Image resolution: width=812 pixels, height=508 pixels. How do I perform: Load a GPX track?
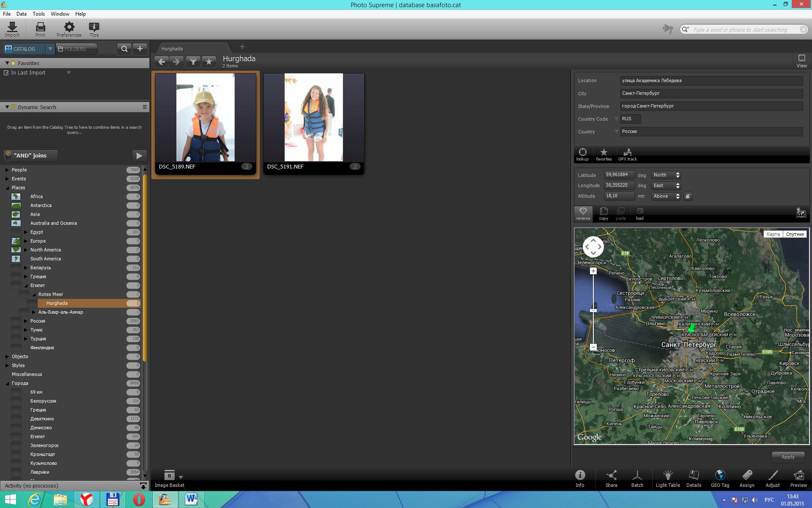(x=627, y=155)
